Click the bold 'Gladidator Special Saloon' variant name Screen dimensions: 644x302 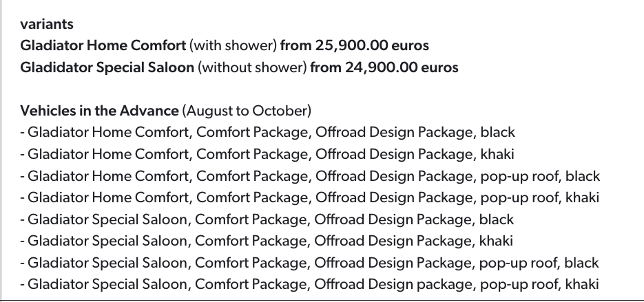coord(108,68)
